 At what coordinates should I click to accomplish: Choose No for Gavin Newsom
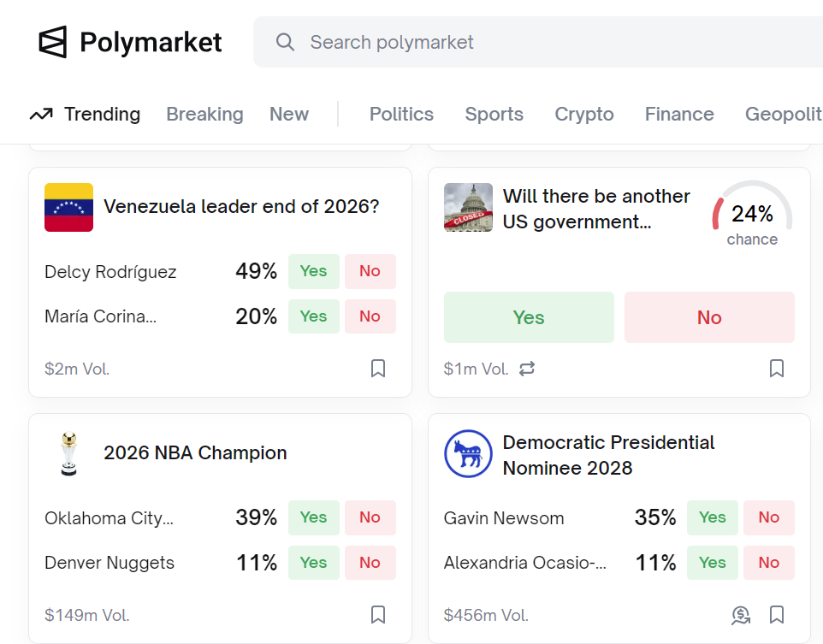[768, 517]
